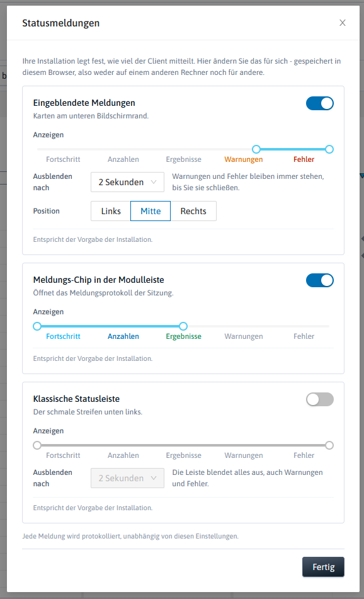Open the disabled 2 Sekunden dropdown in Klassische Statusleiste

pyautogui.click(x=128, y=478)
